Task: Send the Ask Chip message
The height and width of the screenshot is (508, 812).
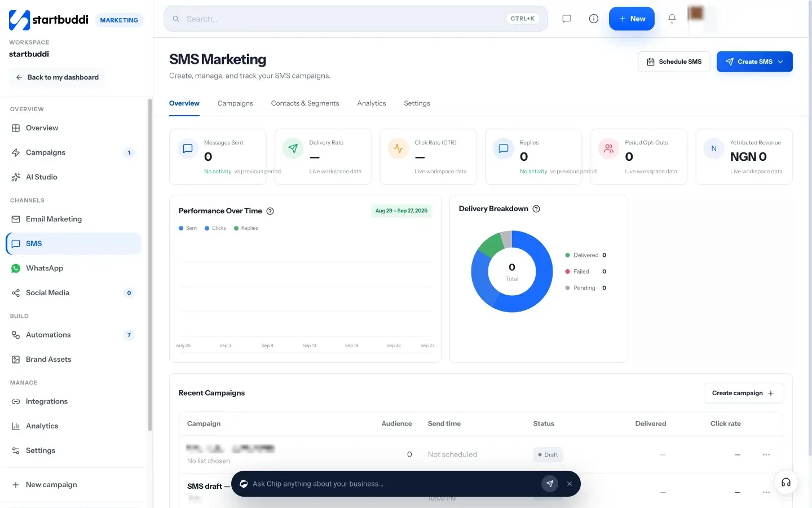Action: (x=550, y=484)
